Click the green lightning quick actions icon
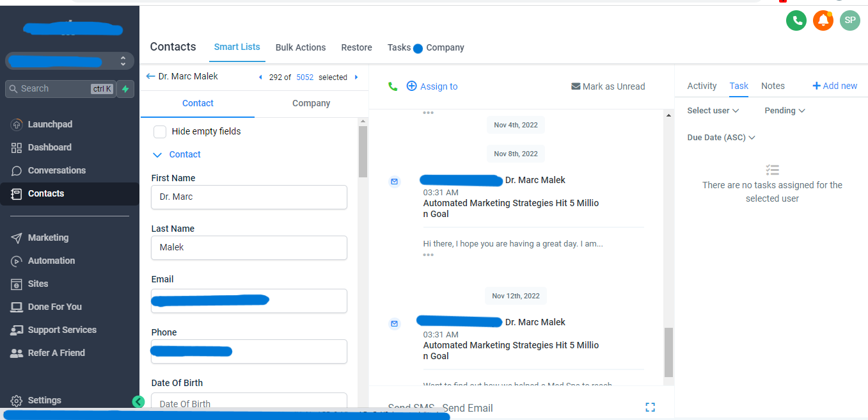 125,89
